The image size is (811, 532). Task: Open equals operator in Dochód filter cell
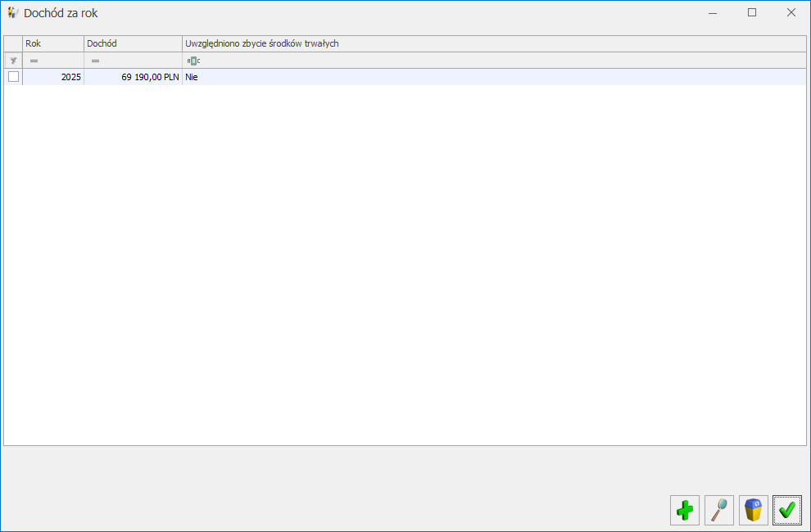(95, 61)
